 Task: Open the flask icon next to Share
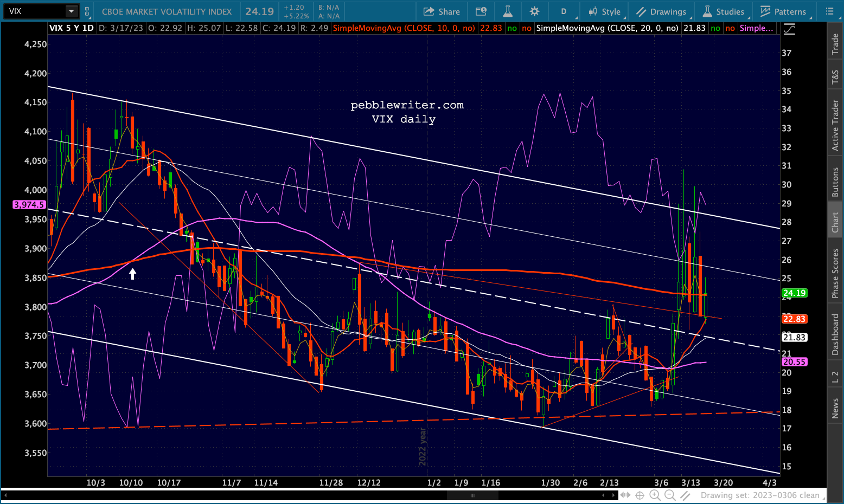pyautogui.click(x=508, y=11)
